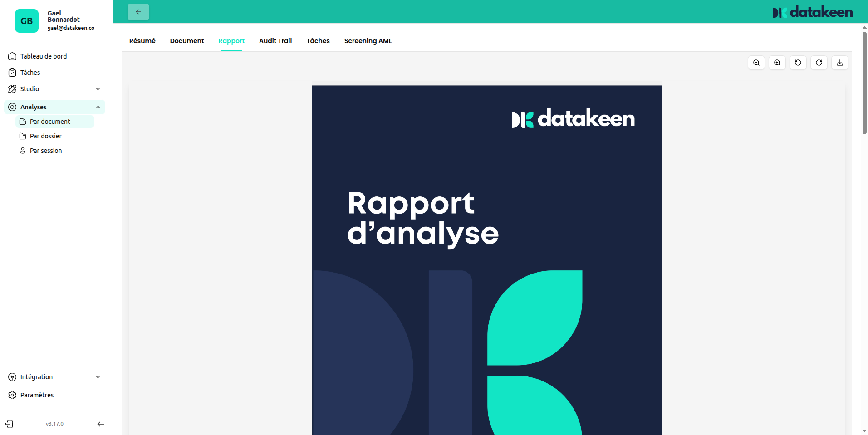The width and height of the screenshot is (868, 435).
Task: Expand the Studio menu chevron
Action: pyautogui.click(x=98, y=89)
